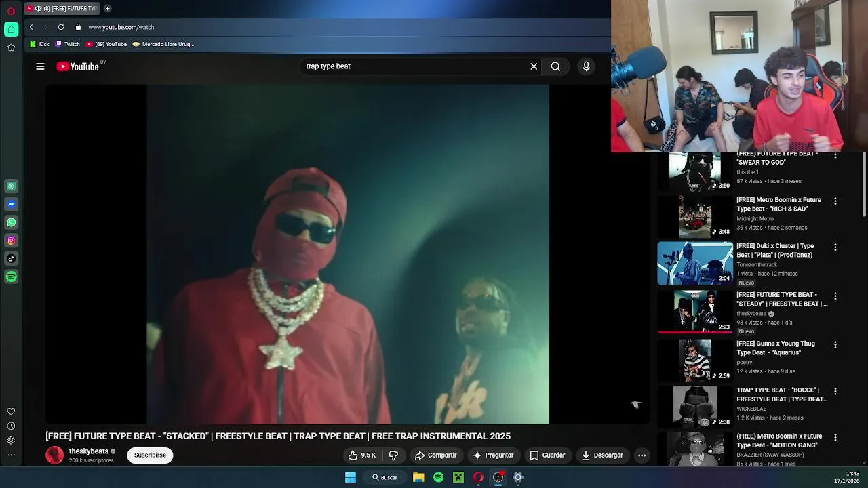Open the (89) YouTube bookmark
This screenshot has width=868, height=488.
(106, 44)
